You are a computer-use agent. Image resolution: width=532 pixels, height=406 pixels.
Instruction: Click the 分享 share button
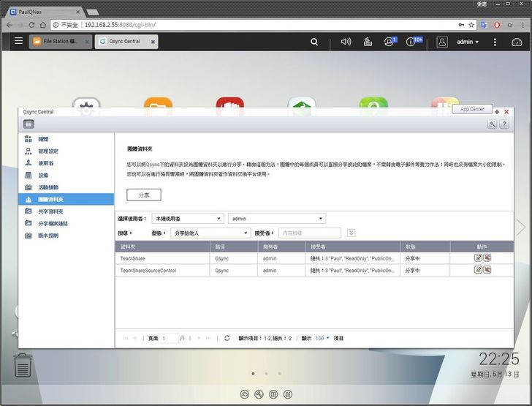click(x=144, y=195)
